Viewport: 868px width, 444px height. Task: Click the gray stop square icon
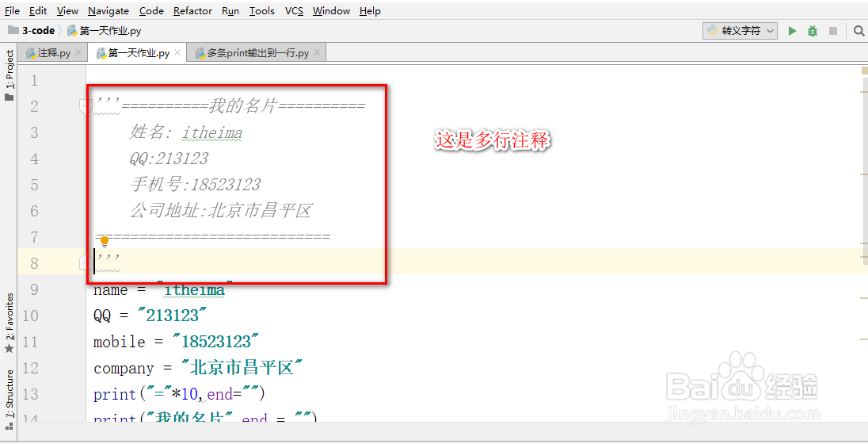point(832,31)
